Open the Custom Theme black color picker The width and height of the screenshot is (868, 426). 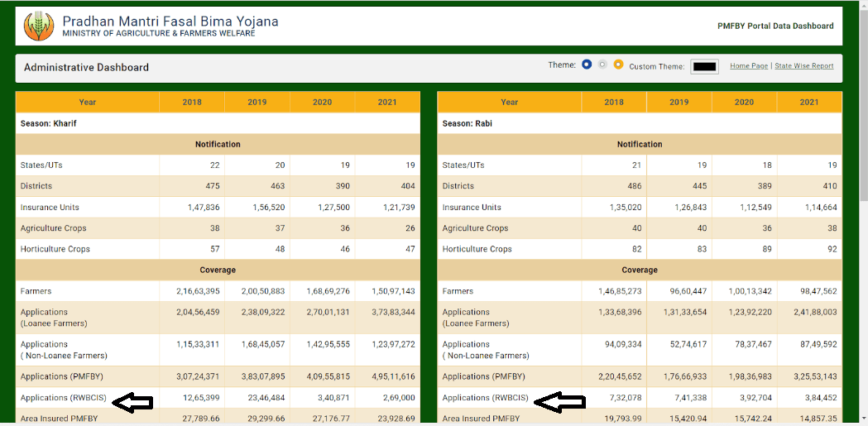pyautogui.click(x=705, y=67)
